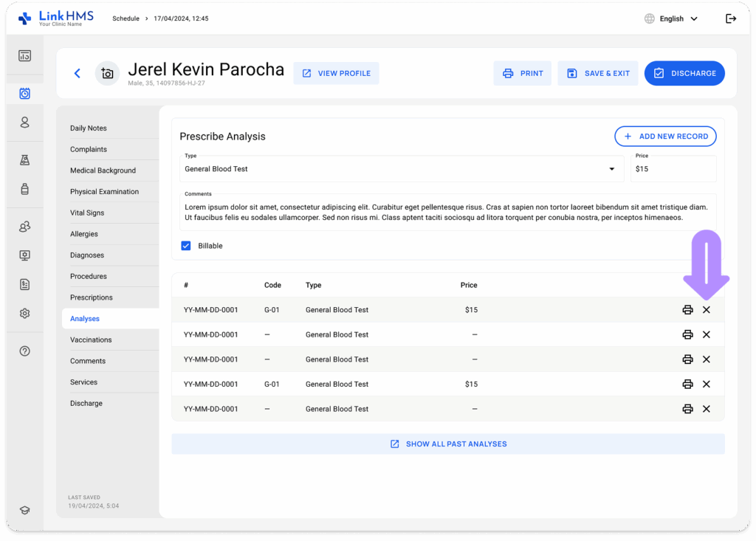Screen dimensions: 756x541
Task: Go back using the left arrow
Action: tap(77, 73)
